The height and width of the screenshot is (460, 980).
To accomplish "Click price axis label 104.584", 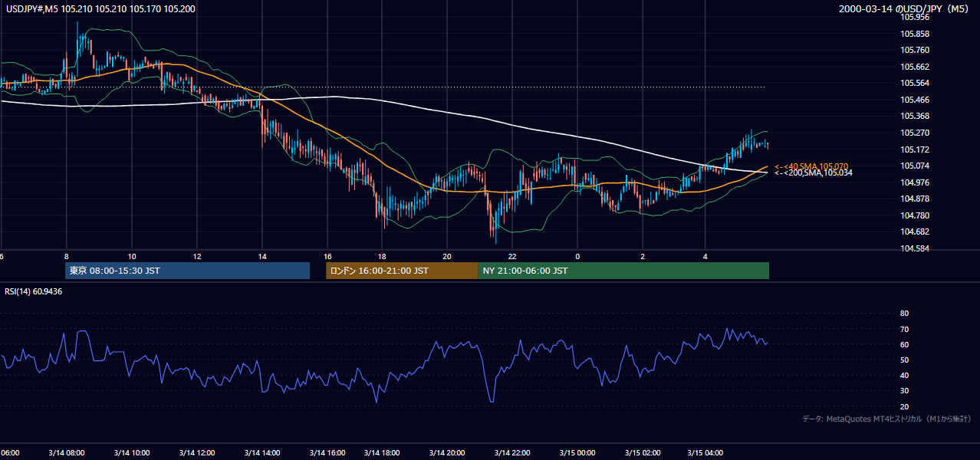I will pyautogui.click(x=916, y=248).
